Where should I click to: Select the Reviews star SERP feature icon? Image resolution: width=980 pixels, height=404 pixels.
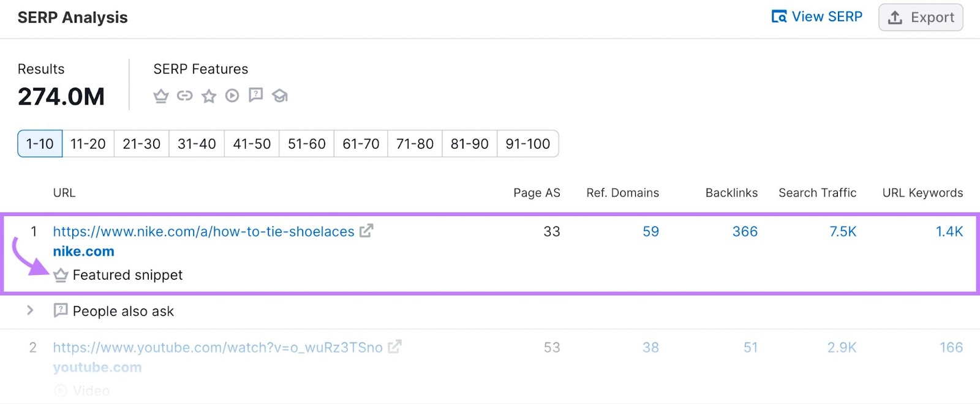tap(209, 95)
